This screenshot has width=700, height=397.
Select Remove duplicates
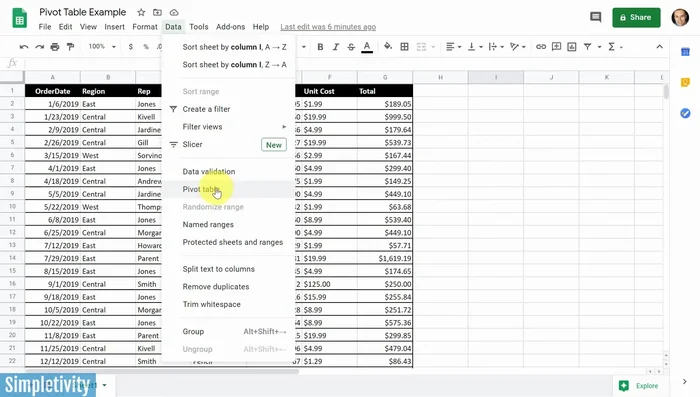click(228, 287)
